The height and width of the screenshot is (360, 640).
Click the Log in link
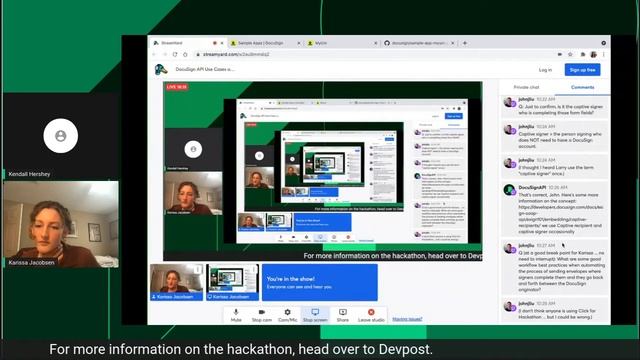tap(545, 70)
